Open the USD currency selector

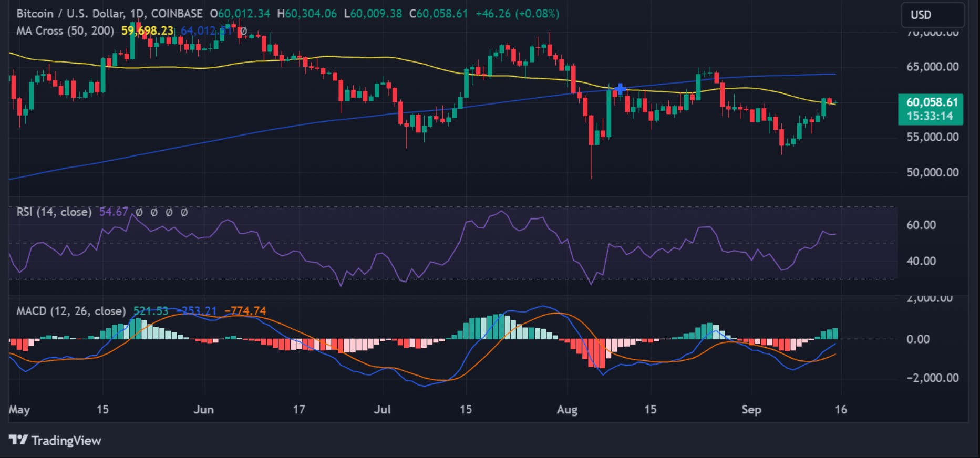(933, 15)
